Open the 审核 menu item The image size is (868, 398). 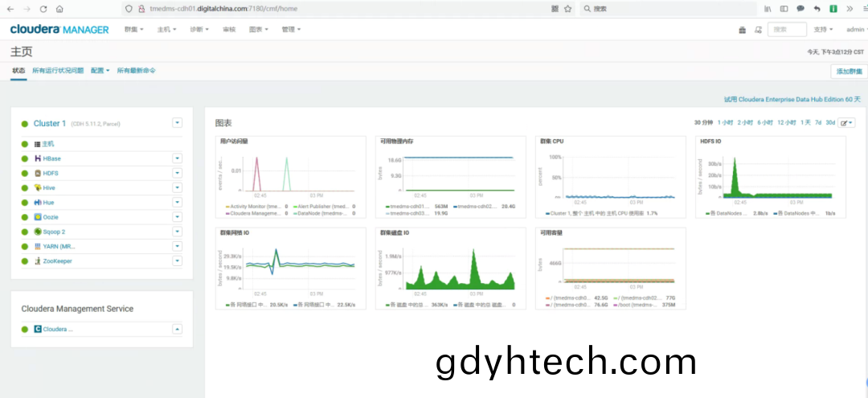pos(229,29)
